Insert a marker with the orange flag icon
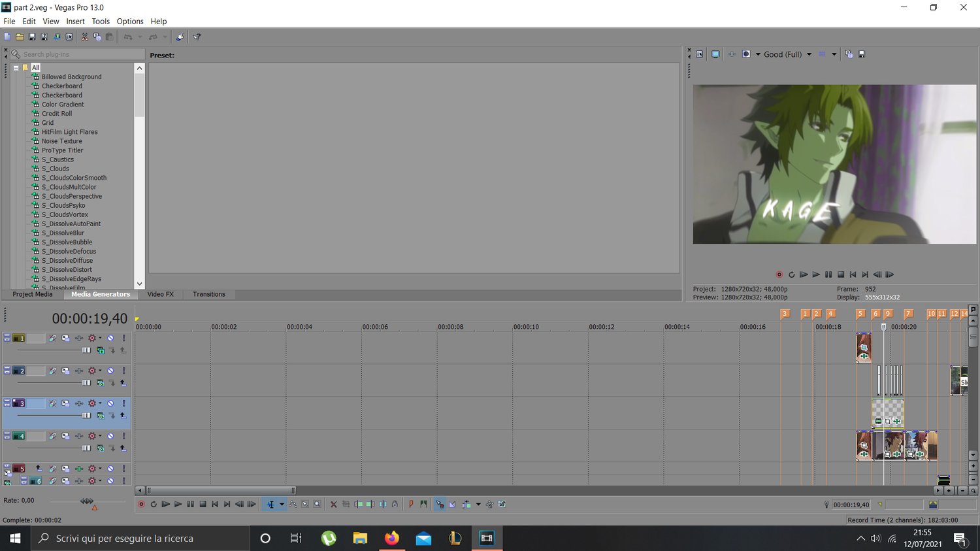 click(411, 504)
